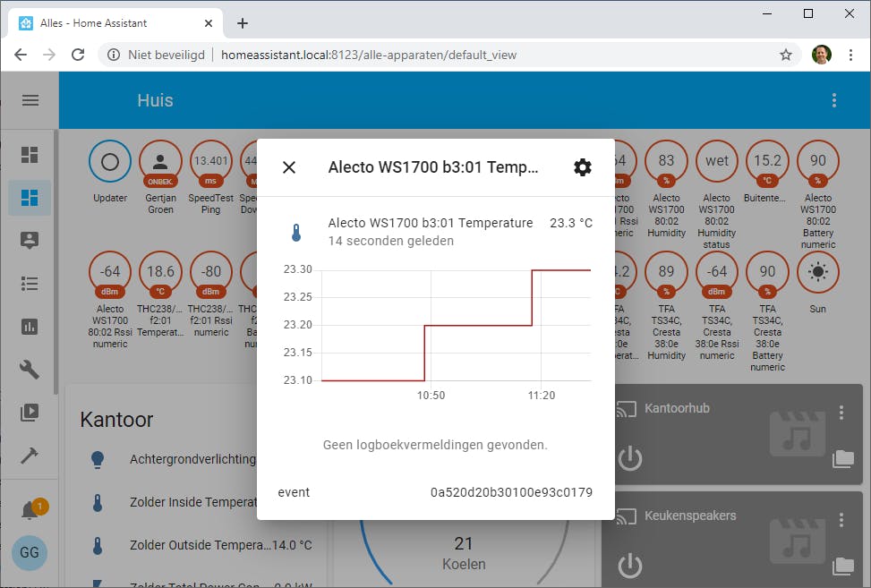Open the wrench tools sidebar icon
Viewport: 871px width, 588px height.
click(30, 370)
